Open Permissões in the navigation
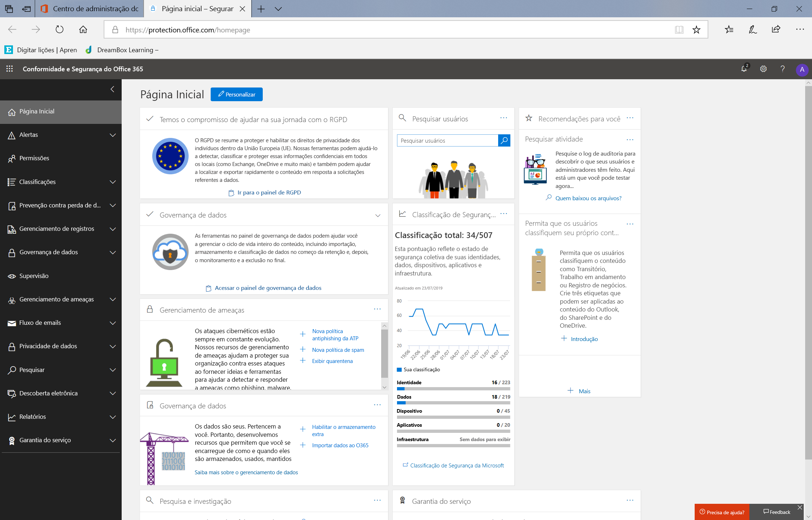The height and width of the screenshot is (520, 812). pos(61,158)
